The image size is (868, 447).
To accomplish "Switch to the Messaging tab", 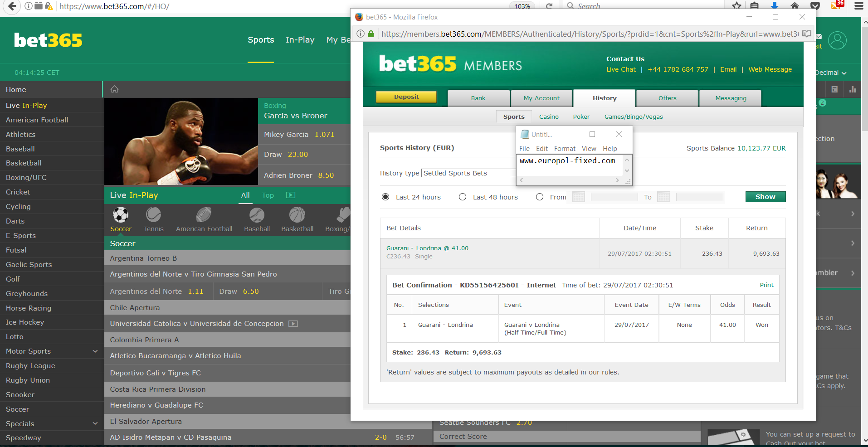I will [x=731, y=98].
